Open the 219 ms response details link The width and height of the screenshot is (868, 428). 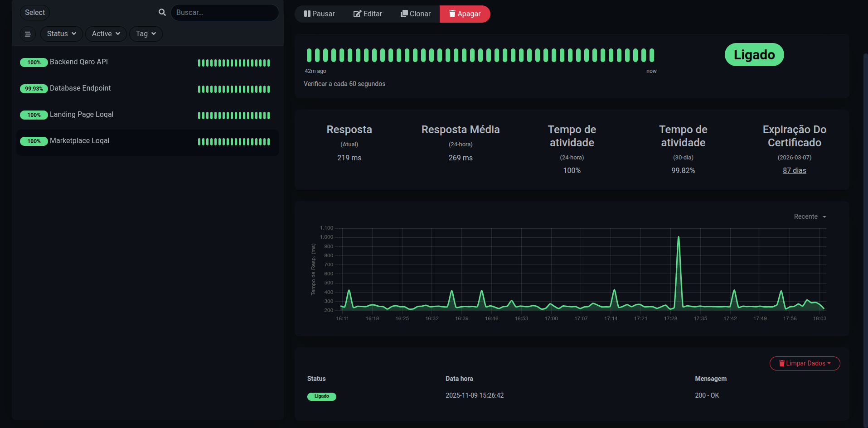point(349,158)
